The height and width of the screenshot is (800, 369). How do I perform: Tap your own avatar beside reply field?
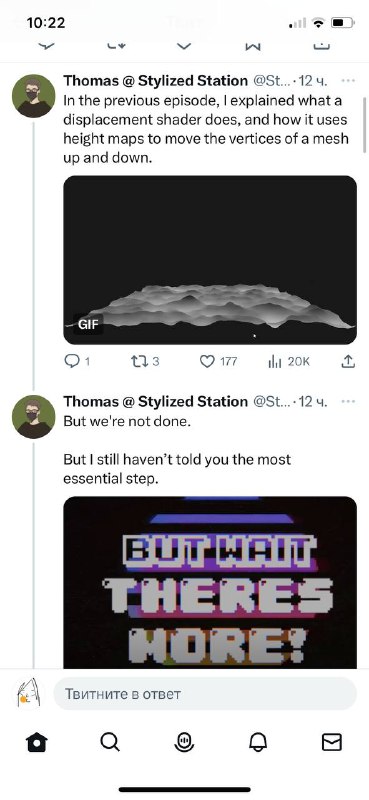pyautogui.click(x=29, y=694)
